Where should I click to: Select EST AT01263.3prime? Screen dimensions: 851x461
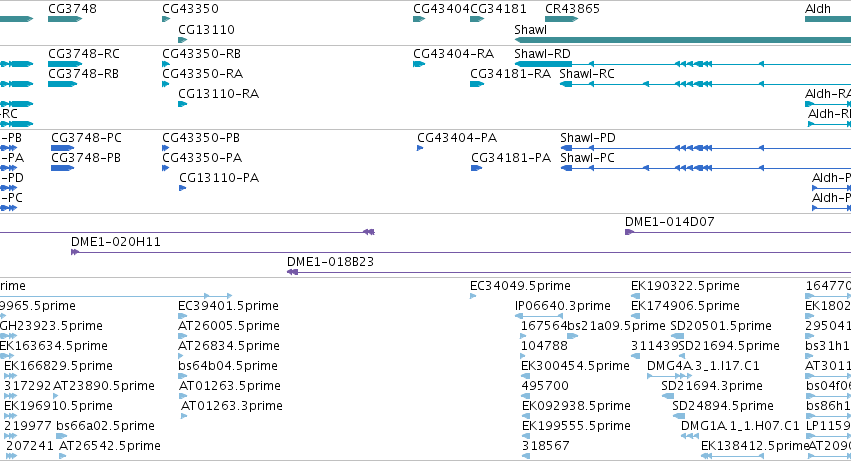pos(231,407)
